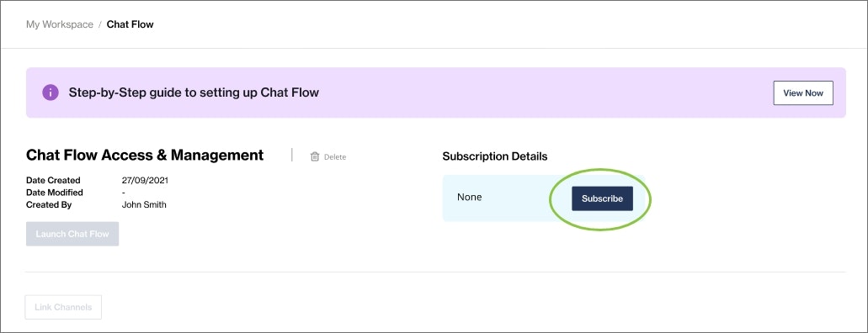Select the Chat Flow breadcrumb item
The height and width of the screenshot is (333, 868).
pos(130,24)
